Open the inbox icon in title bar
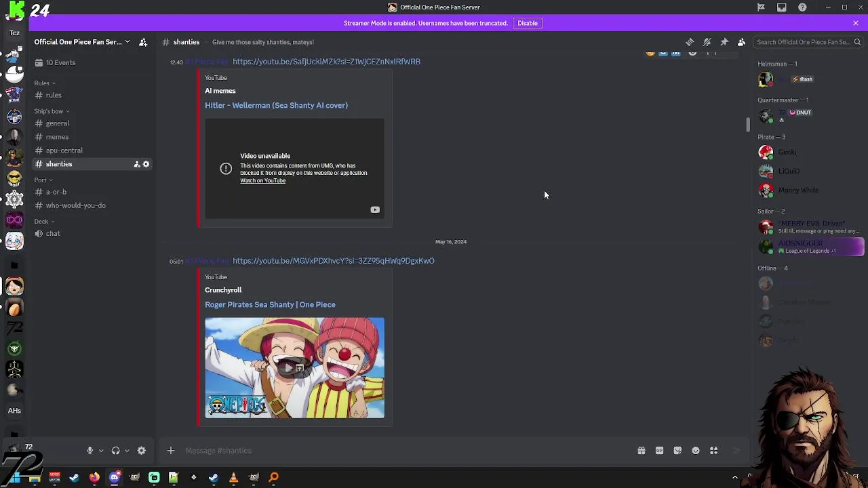 (782, 7)
